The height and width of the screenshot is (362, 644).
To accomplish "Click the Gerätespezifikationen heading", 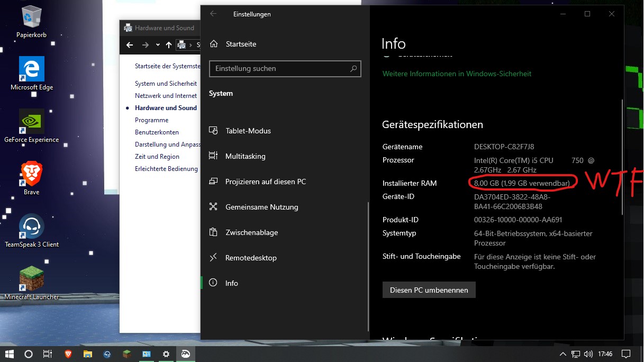I will [x=432, y=125].
